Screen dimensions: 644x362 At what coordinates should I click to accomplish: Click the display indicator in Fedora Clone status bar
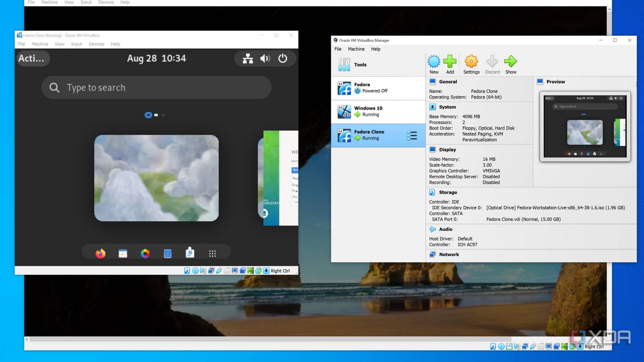coord(235,271)
